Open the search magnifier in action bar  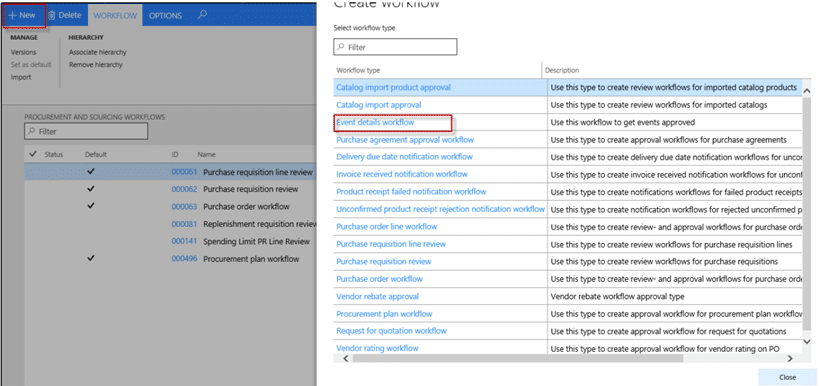tap(202, 15)
